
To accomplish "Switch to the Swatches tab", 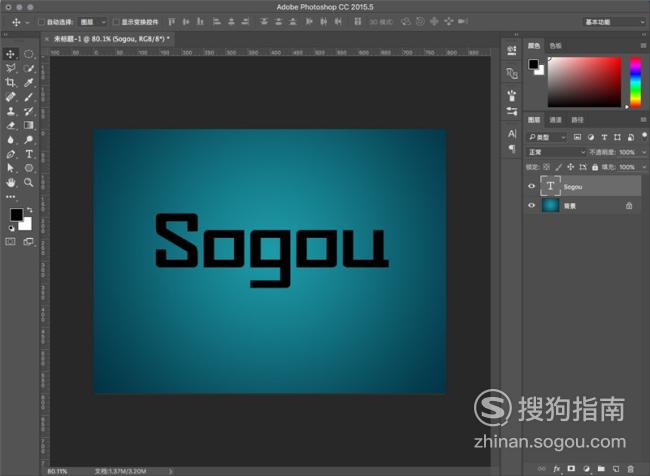I will [555, 45].
